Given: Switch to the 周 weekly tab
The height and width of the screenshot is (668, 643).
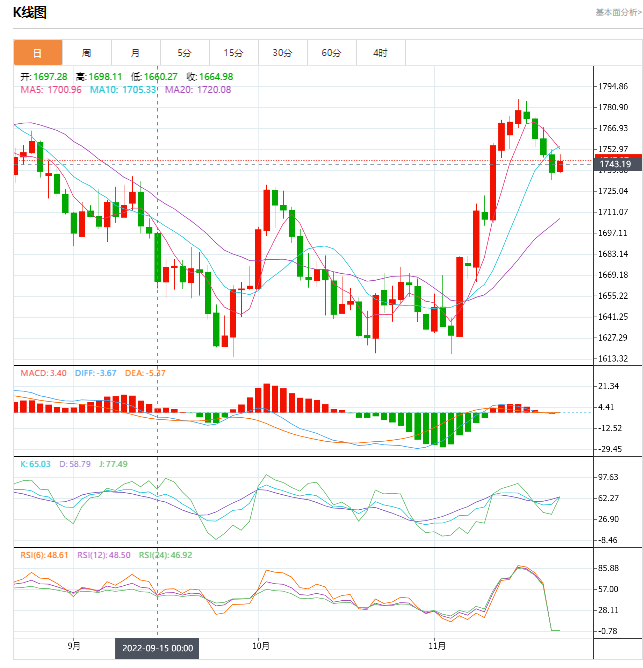Looking at the screenshot, I should (x=87, y=53).
